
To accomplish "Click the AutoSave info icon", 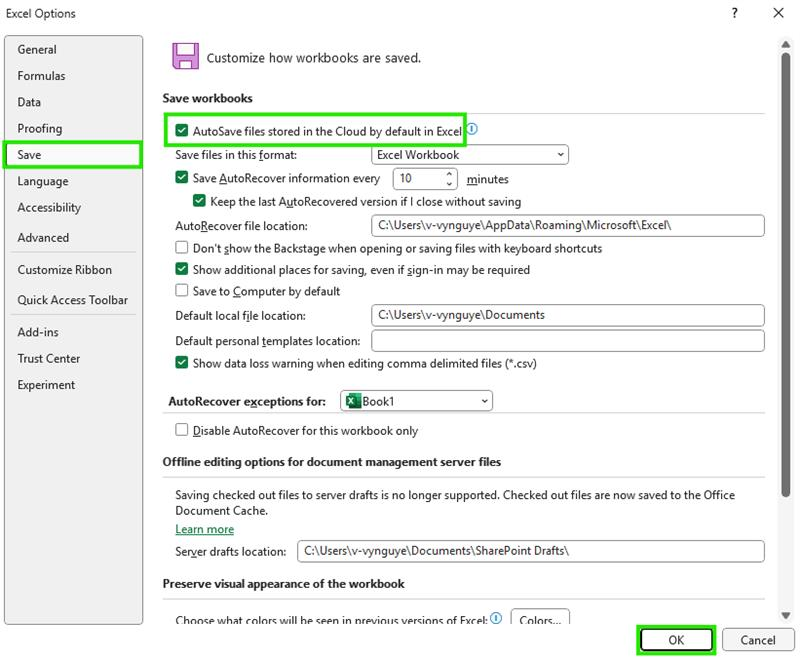I will point(472,129).
